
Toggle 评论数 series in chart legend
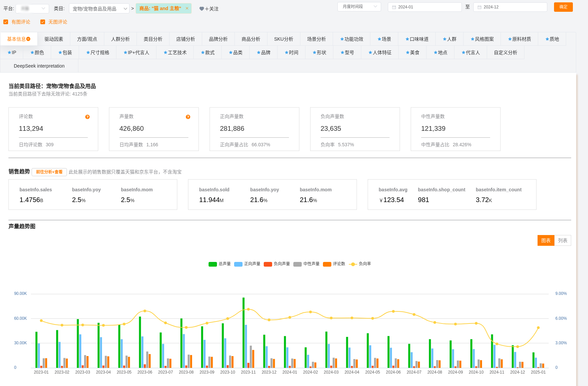point(334,264)
